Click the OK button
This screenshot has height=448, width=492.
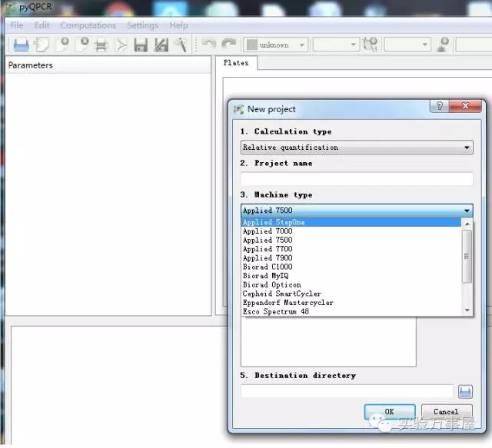pyautogui.click(x=390, y=412)
